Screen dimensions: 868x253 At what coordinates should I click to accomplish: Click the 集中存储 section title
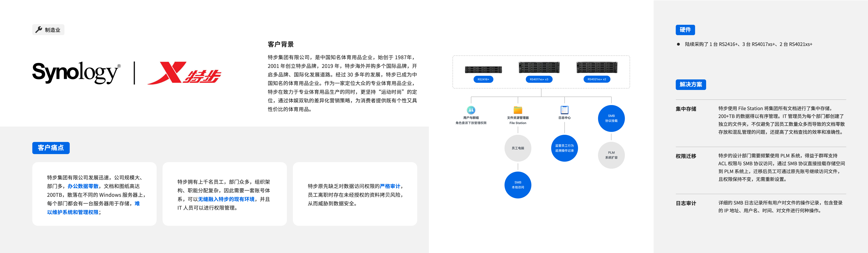coord(686,109)
